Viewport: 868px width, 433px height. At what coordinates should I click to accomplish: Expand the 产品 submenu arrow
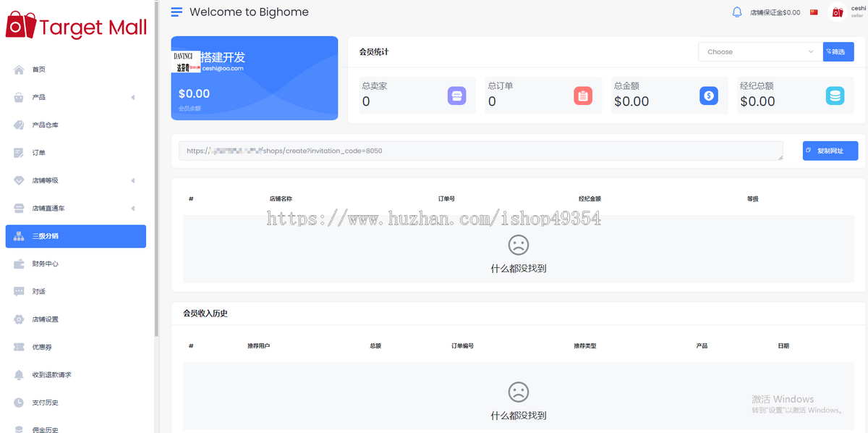pos(132,97)
